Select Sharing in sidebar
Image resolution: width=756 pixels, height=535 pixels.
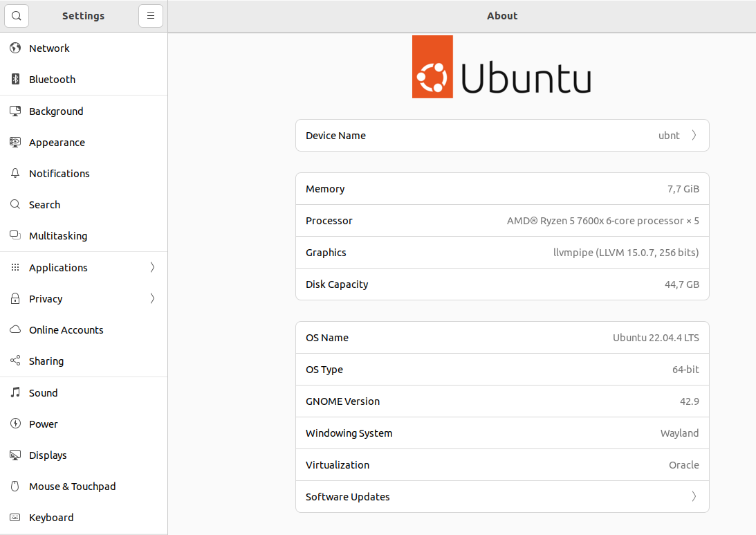click(84, 361)
